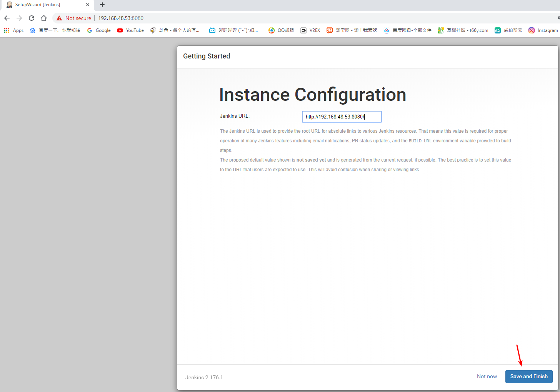
Task: Open the Apps bookmark
Action: [x=14, y=30]
